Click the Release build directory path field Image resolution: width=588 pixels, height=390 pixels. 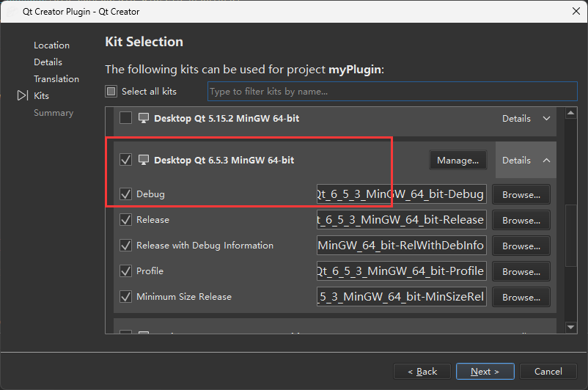click(x=402, y=219)
